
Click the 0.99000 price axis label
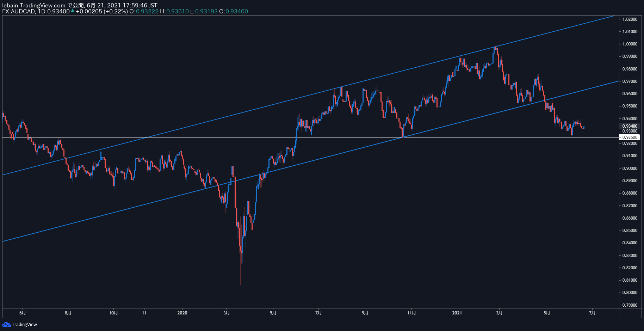[630, 56]
